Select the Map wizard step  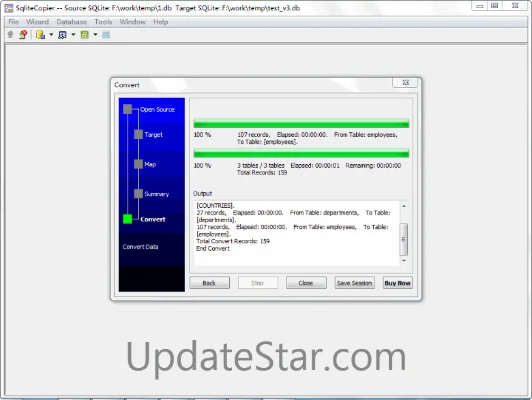tap(150, 164)
